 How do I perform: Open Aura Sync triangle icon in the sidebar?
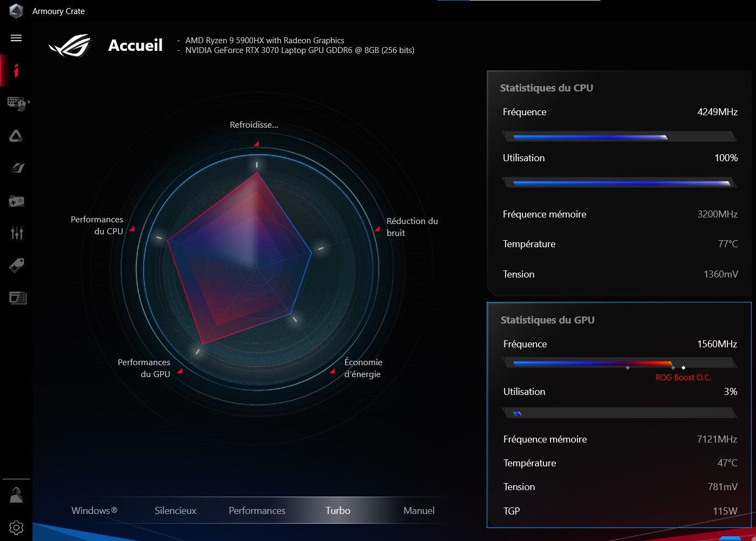(16, 136)
